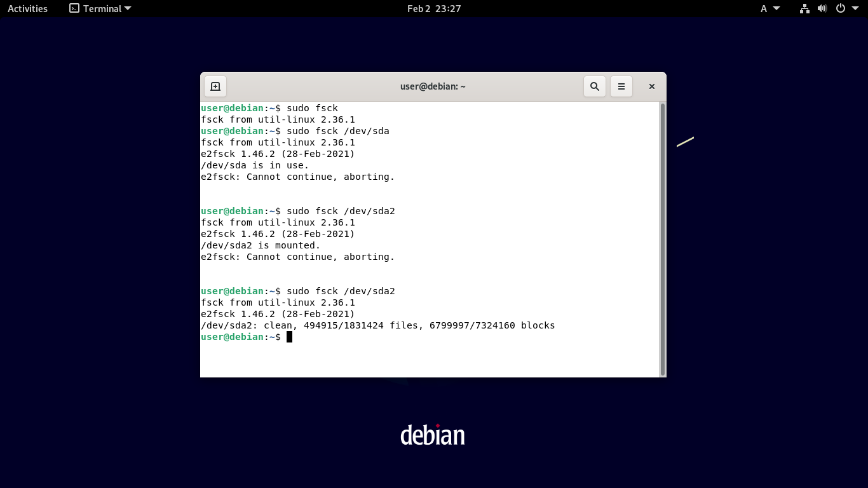Click the Terminal icon in top bar

click(74, 8)
